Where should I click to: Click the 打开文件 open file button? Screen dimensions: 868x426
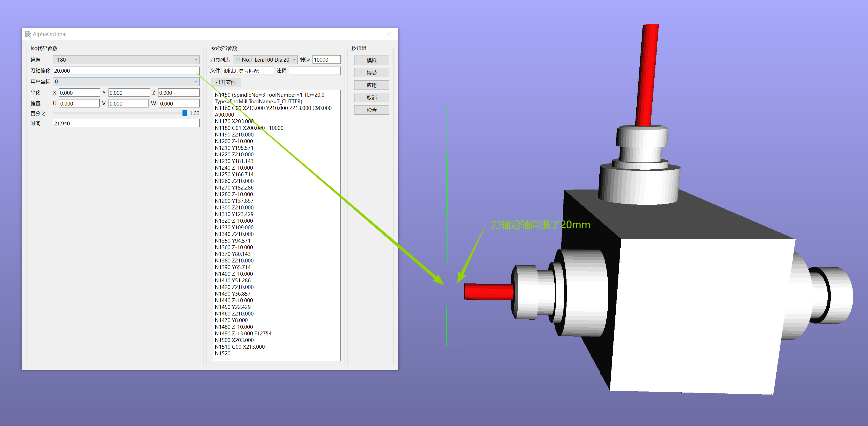[226, 82]
